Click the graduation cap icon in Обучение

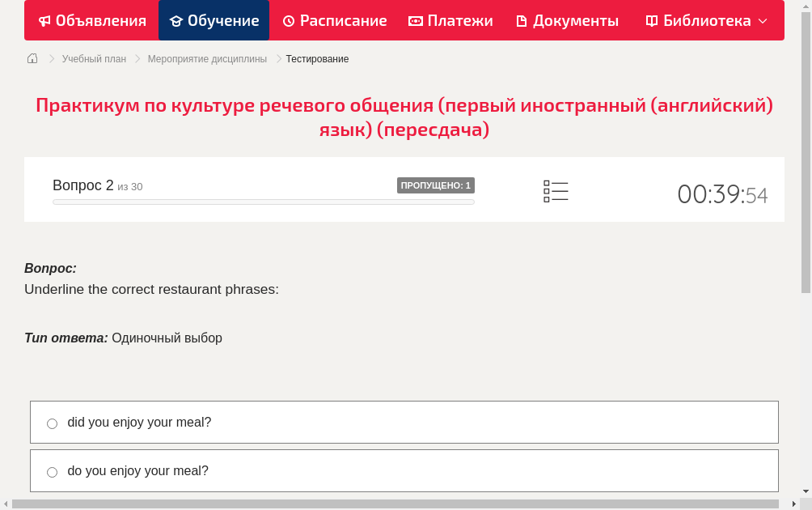[x=176, y=21]
